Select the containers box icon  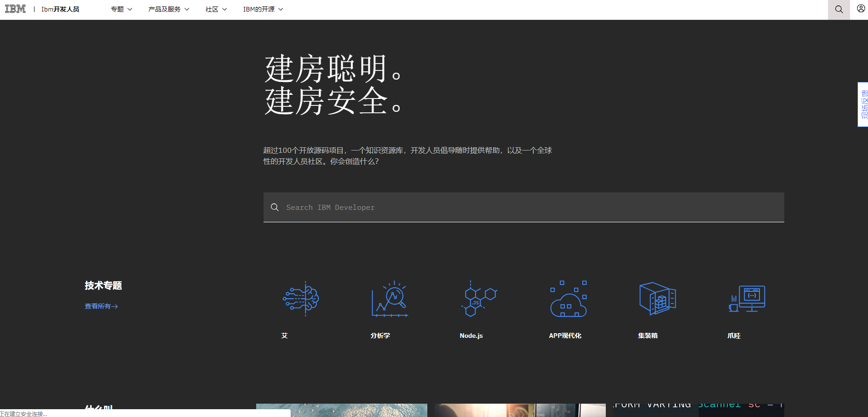(658, 298)
